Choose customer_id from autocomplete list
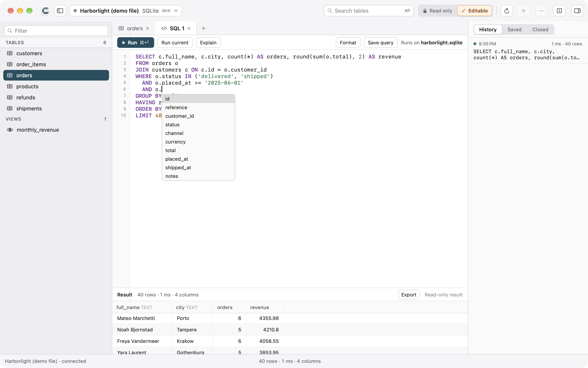This screenshot has height=368, width=588. (x=198, y=116)
